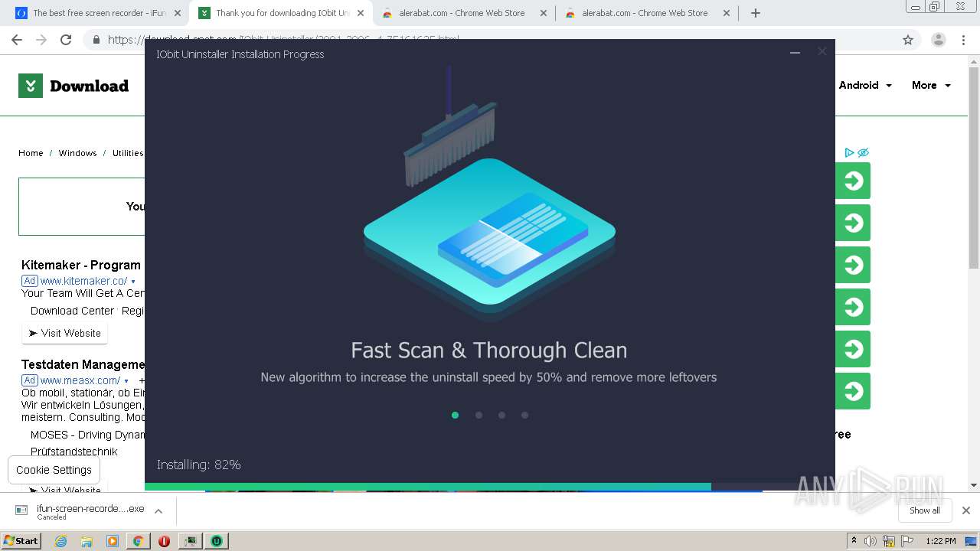Open the file explorer taskbar icon
The width and height of the screenshot is (980, 551).
[87, 540]
